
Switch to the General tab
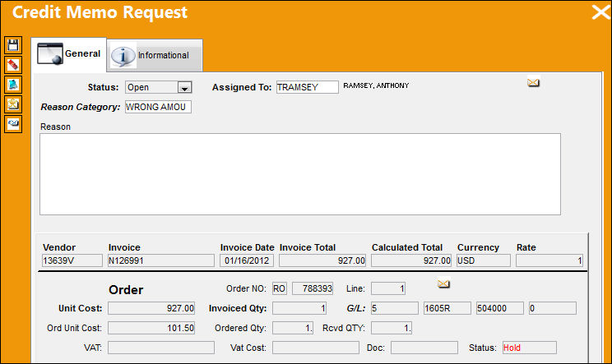tap(69, 53)
